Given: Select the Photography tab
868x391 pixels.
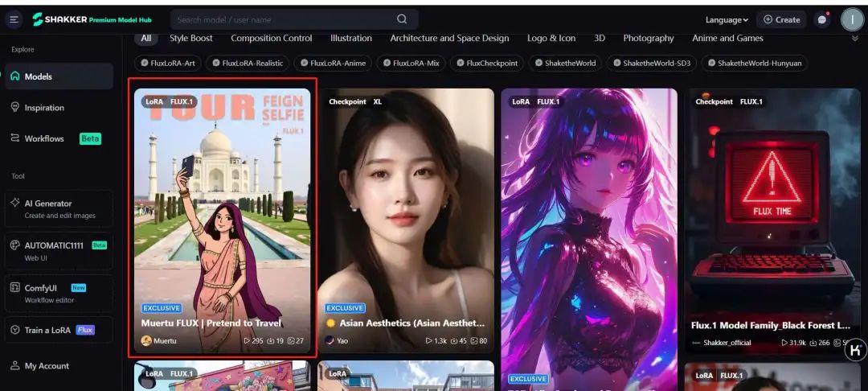Looking at the screenshot, I should [649, 38].
